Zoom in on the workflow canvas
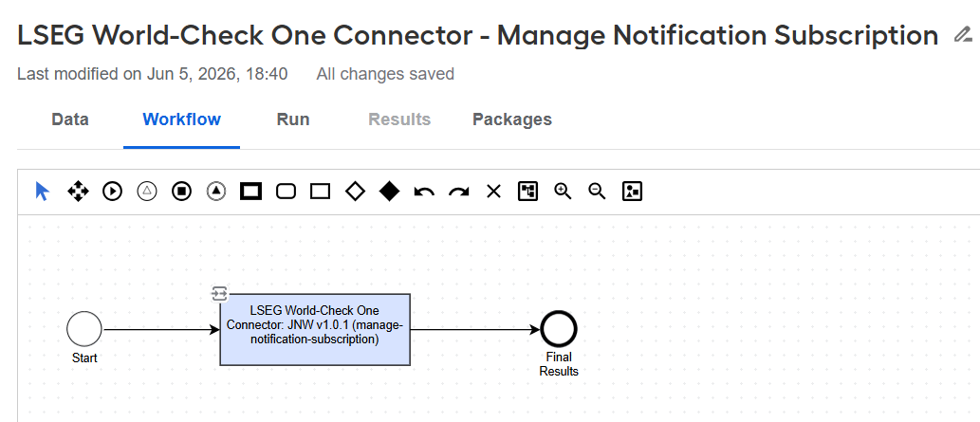Screen dimensions: 980x422 (x=564, y=192)
